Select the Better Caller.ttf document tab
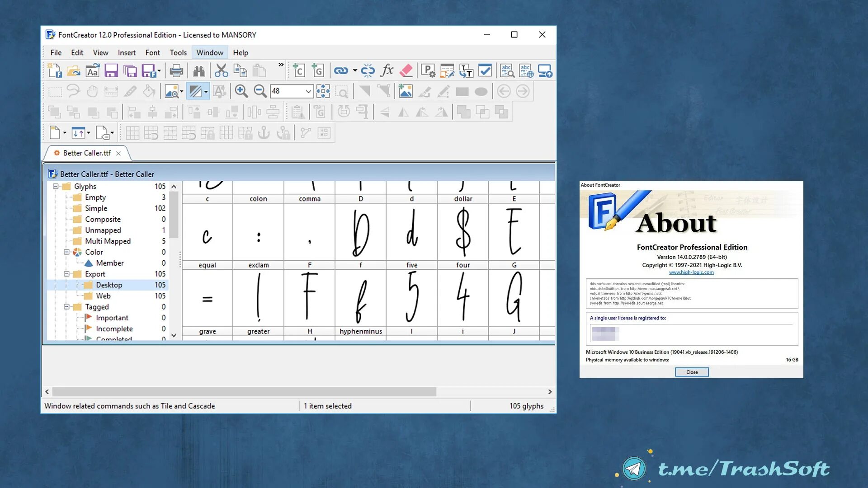The width and height of the screenshot is (868, 488). [x=87, y=153]
